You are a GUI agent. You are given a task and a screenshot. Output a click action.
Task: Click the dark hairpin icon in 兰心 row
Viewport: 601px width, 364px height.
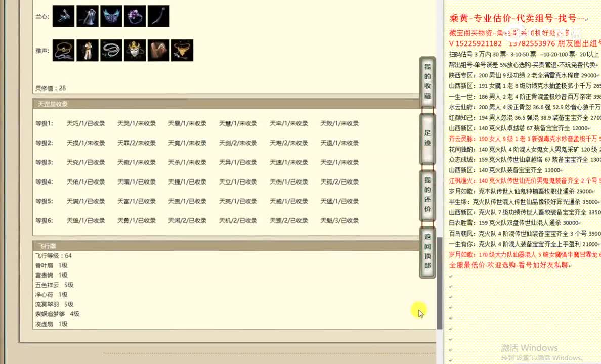coord(159,16)
